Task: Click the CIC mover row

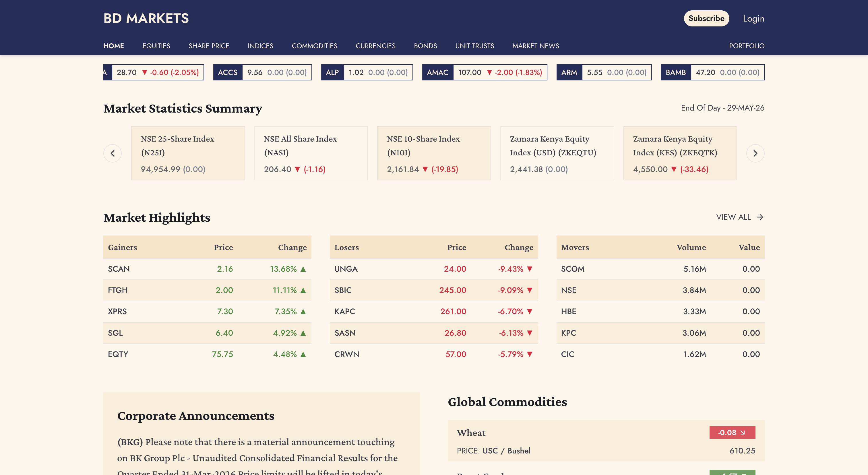Action: coord(660,354)
